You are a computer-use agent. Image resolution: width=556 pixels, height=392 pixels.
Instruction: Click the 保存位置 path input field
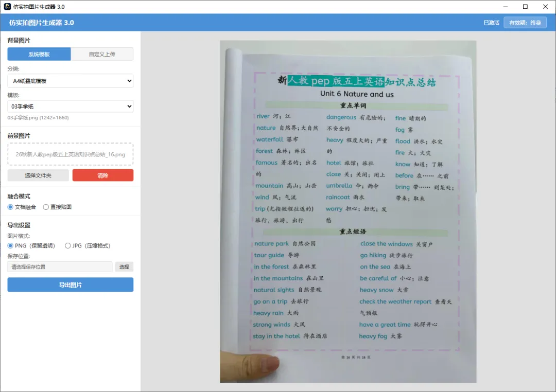pos(60,267)
